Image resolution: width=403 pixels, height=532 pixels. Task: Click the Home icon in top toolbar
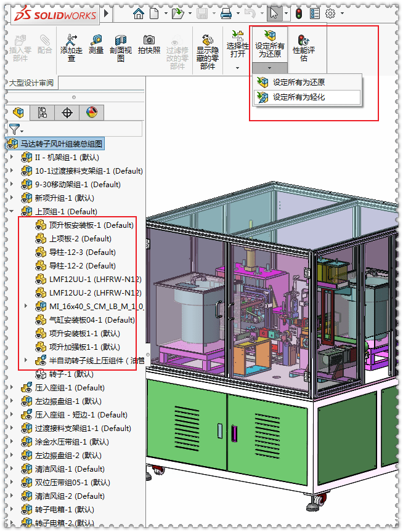coord(139,14)
